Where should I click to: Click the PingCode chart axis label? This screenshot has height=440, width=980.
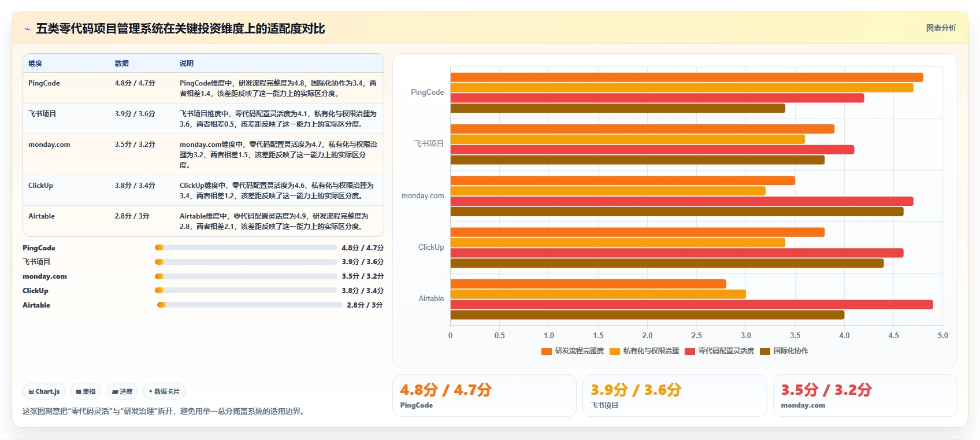pyautogui.click(x=427, y=93)
